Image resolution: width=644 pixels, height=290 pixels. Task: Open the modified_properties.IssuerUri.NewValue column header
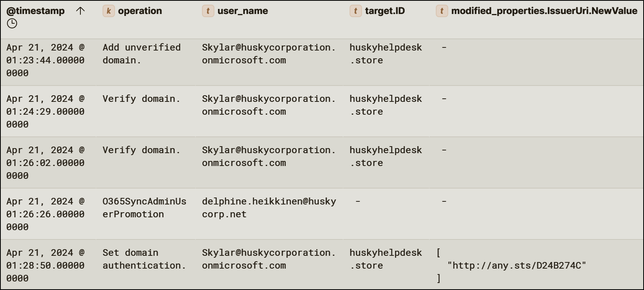[544, 11]
